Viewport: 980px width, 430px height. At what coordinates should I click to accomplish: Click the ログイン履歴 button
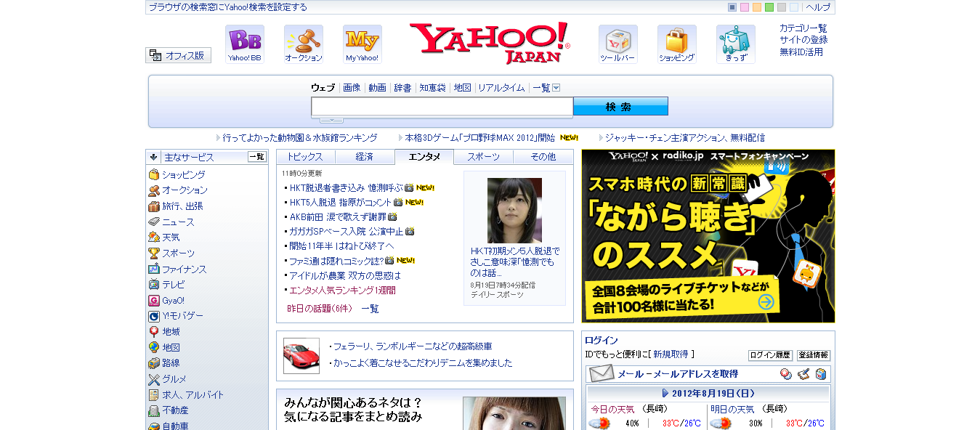(x=770, y=355)
